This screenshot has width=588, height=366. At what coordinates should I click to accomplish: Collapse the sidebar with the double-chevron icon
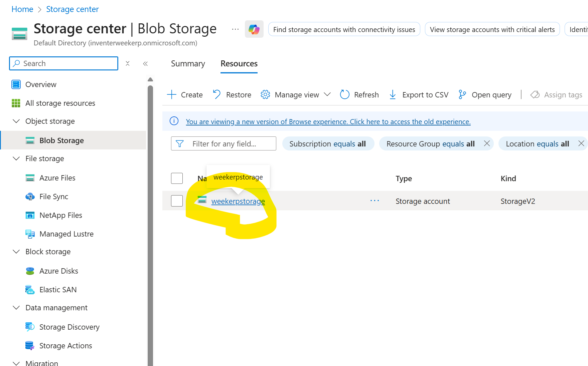145,64
